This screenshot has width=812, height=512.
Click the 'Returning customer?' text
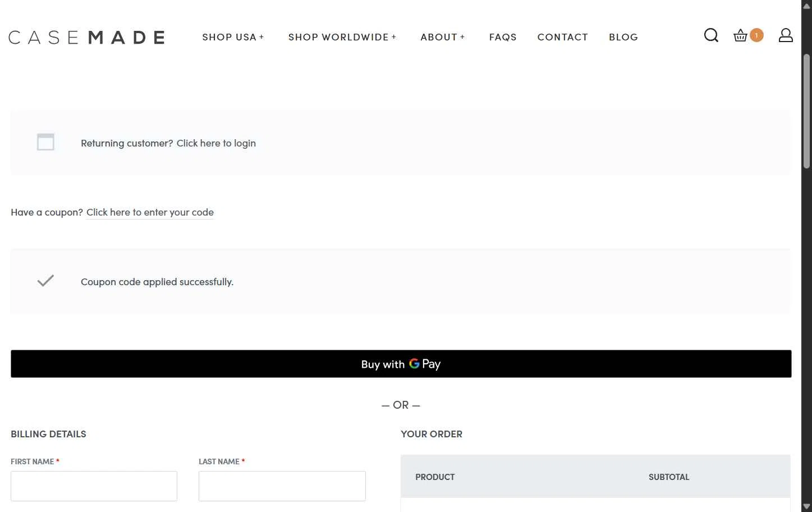127,143
